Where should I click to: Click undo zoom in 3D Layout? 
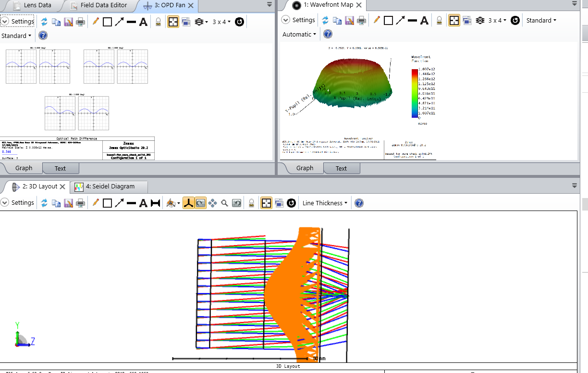tap(236, 203)
